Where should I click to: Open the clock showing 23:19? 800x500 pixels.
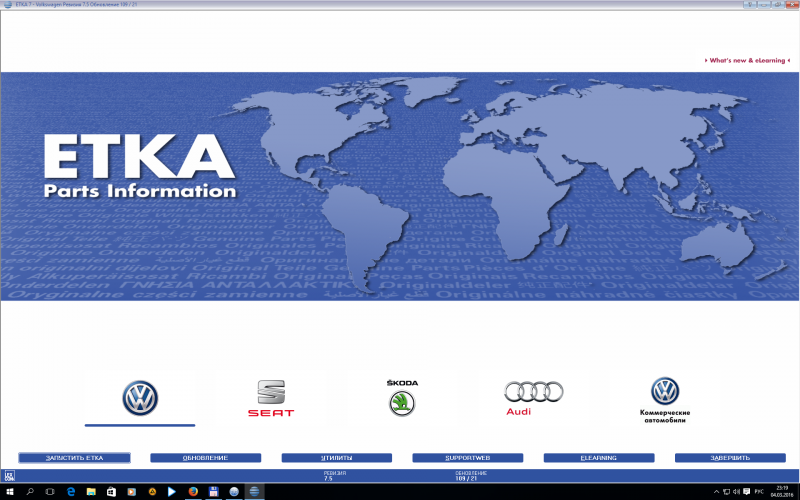781,492
